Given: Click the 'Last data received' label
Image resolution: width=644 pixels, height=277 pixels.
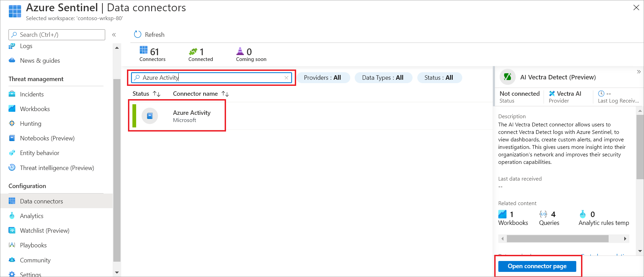Looking at the screenshot, I should 520,179.
